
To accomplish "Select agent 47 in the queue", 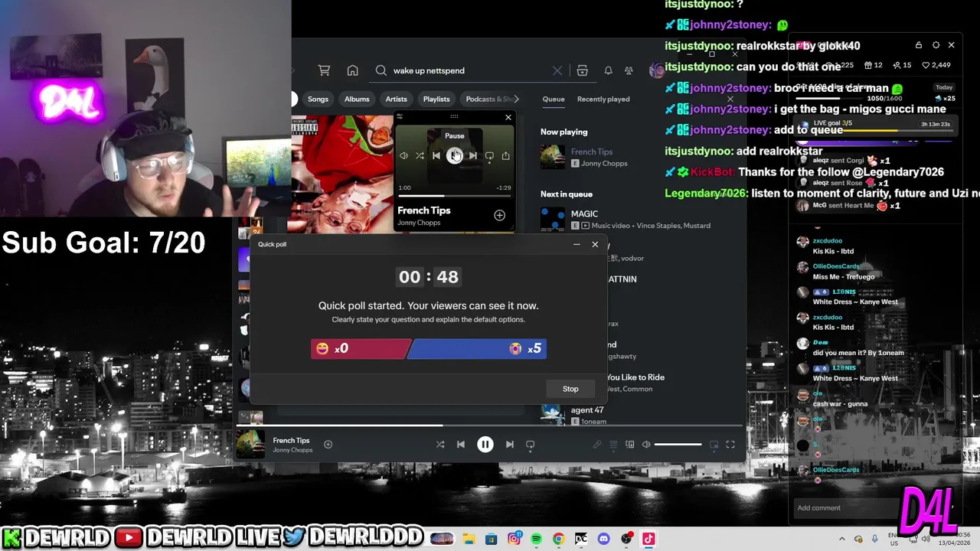I will point(587,410).
